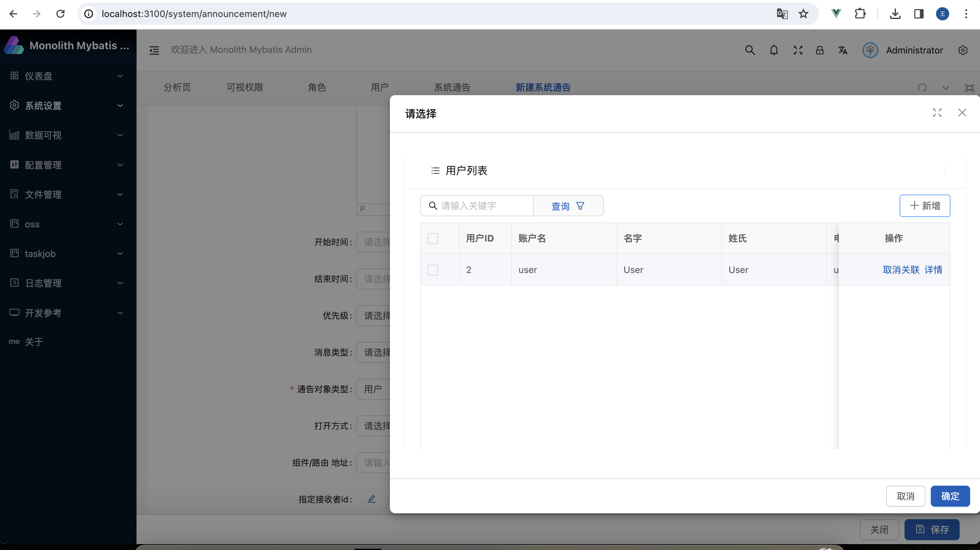Maximize the 请选择 dialog
980x550 pixels.
pyautogui.click(x=937, y=113)
